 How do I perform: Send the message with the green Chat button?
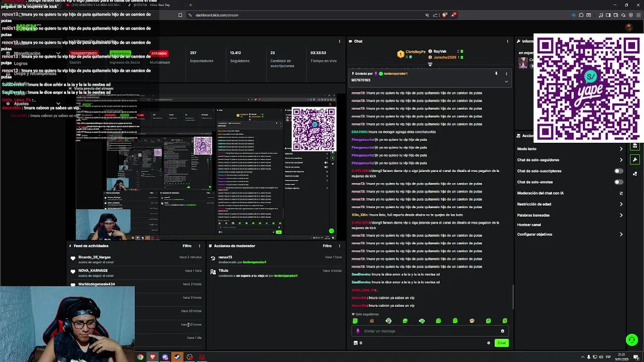click(x=502, y=343)
